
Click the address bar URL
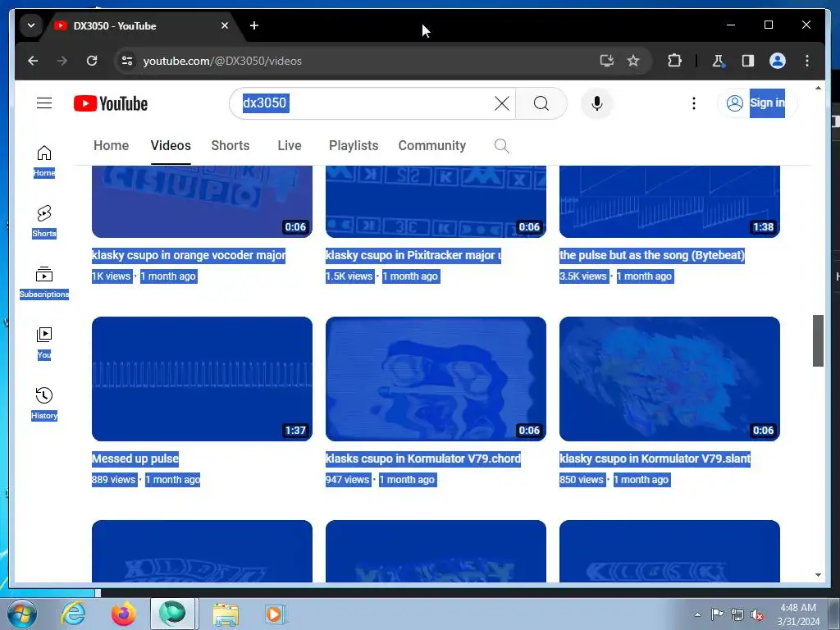click(222, 61)
